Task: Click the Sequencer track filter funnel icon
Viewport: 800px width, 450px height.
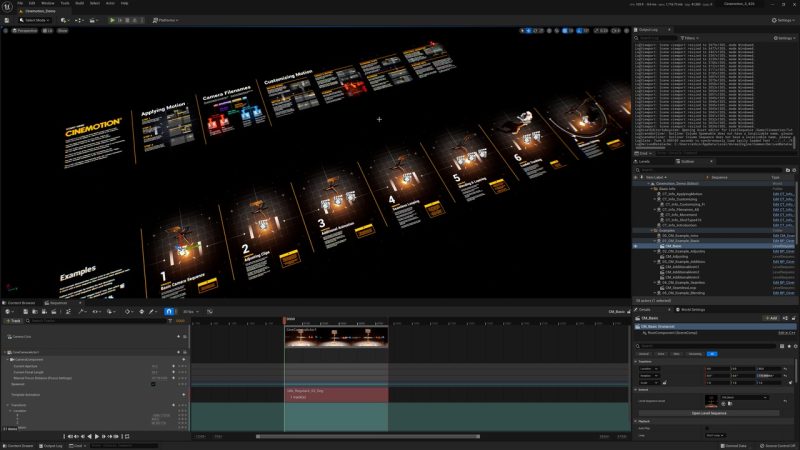Action: coord(170,321)
